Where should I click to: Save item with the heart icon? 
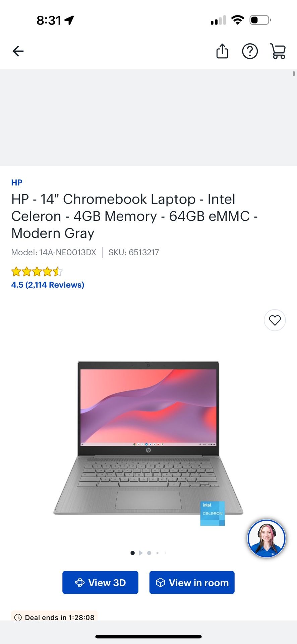(275, 320)
